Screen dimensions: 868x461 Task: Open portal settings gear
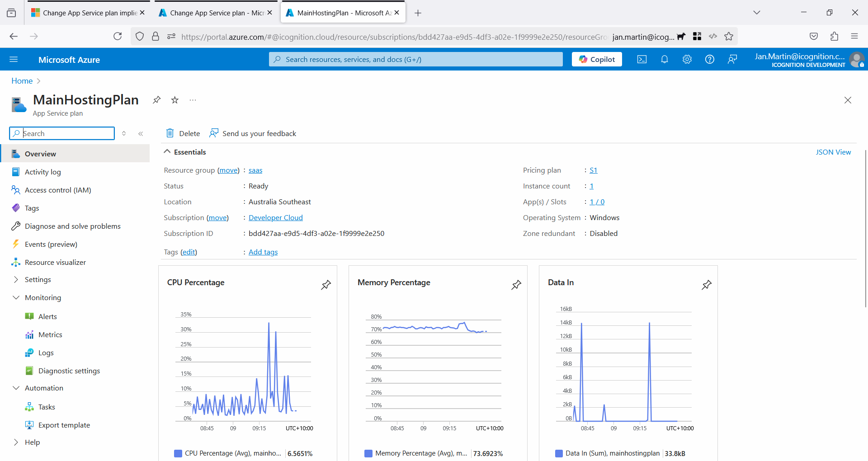(687, 59)
